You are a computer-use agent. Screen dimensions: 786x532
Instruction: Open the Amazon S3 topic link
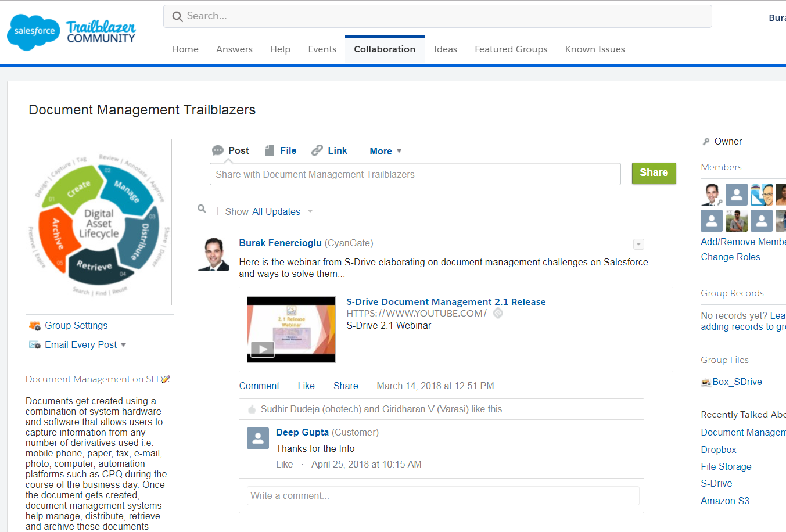click(x=725, y=501)
